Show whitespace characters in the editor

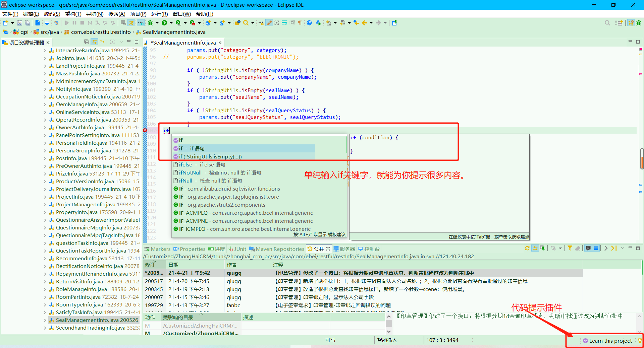pyautogui.click(x=300, y=23)
